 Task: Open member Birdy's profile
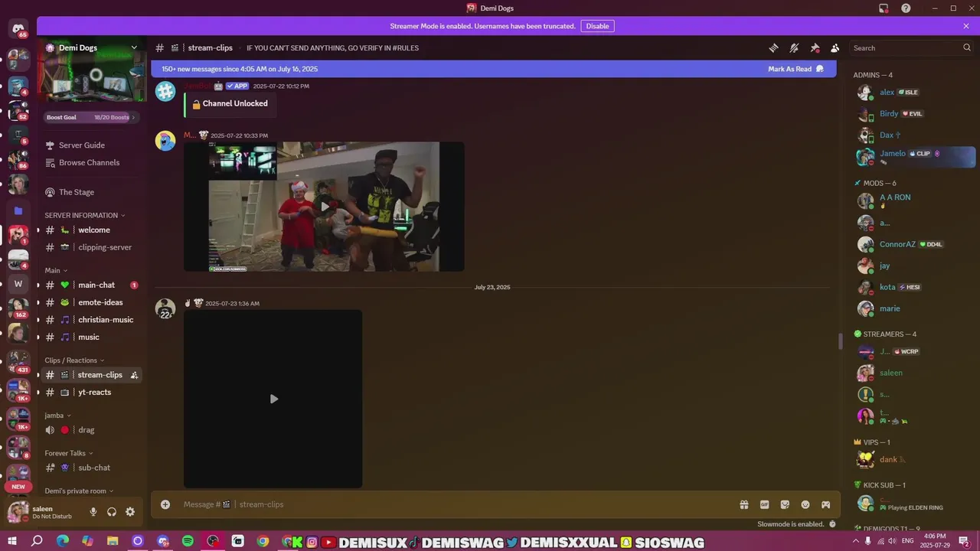(x=915, y=113)
